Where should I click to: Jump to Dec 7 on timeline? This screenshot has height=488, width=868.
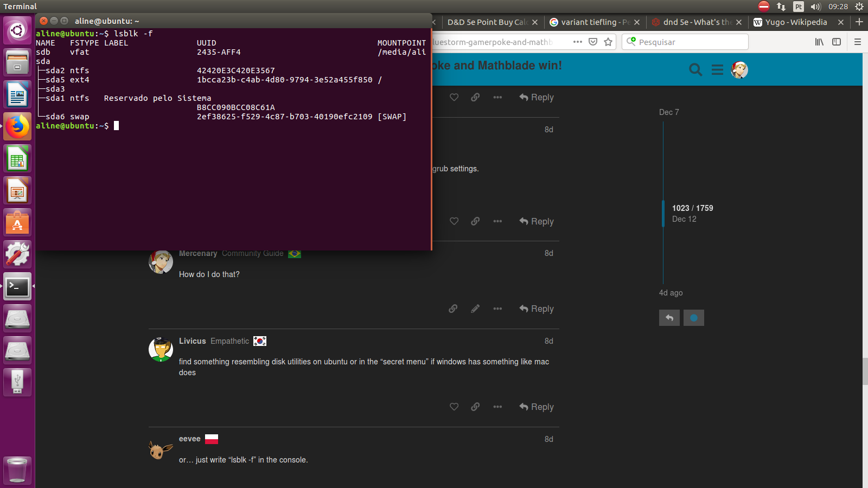[669, 112]
